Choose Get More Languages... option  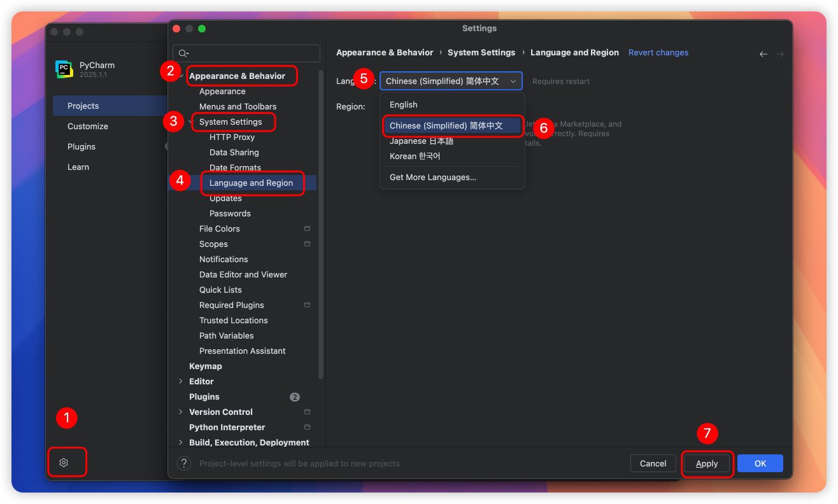(433, 177)
